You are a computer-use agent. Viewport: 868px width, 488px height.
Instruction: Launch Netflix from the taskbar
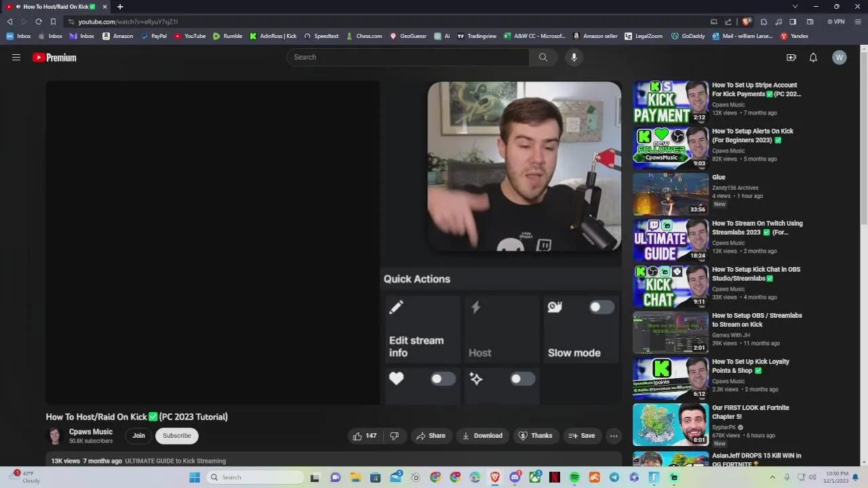point(555,477)
